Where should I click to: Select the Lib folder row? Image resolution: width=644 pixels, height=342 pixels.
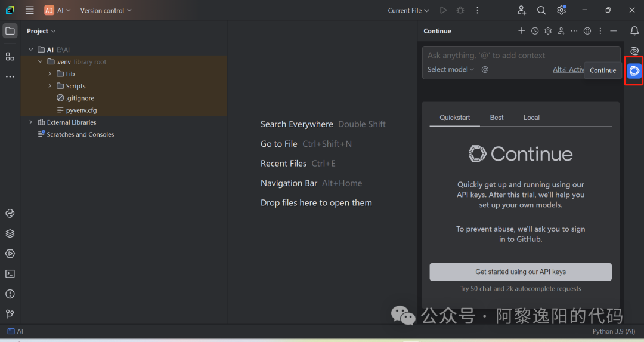point(123,73)
